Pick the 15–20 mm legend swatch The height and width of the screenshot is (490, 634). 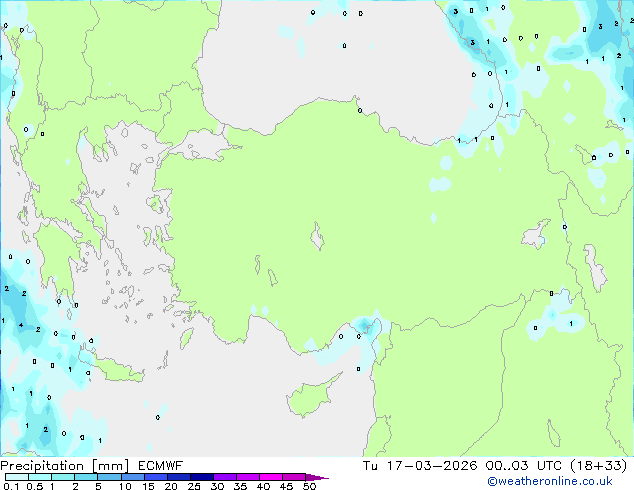[x=155, y=477]
